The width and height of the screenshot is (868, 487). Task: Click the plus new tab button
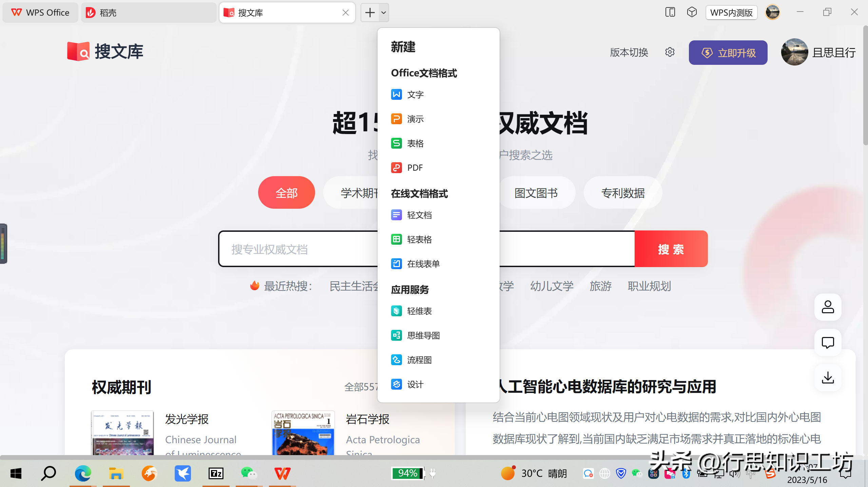(x=370, y=13)
